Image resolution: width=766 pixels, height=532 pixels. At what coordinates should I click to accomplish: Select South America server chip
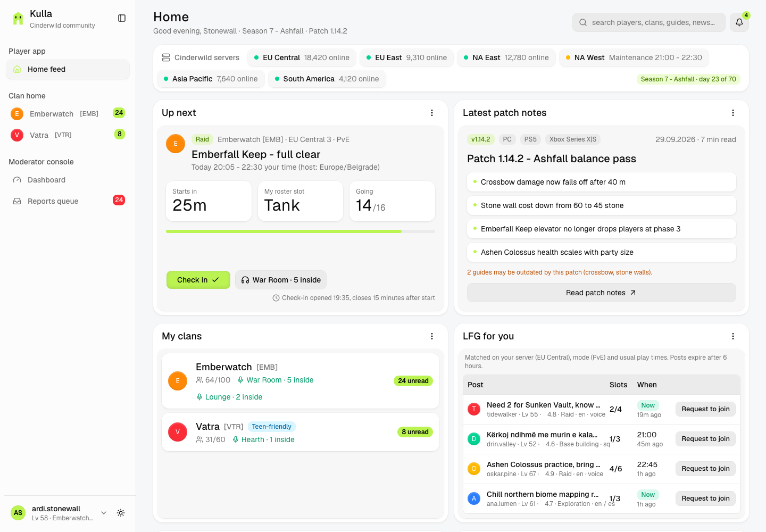point(327,79)
